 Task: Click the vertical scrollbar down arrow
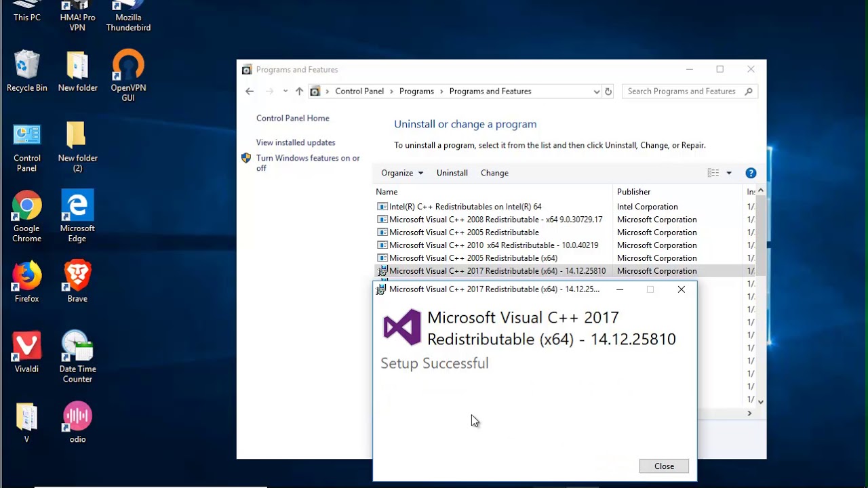coord(760,401)
